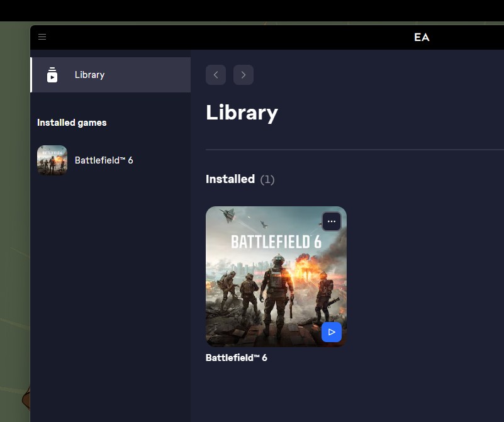Click the Installed games sidebar heading
504x422 pixels.
pyautogui.click(x=72, y=123)
